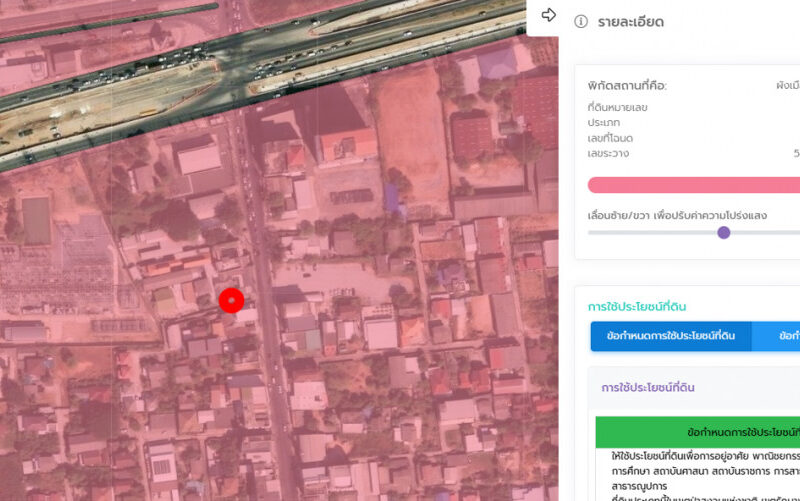Select the เลขที่โฉนด row
Viewport: 800px width, 501px height.
point(610,138)
